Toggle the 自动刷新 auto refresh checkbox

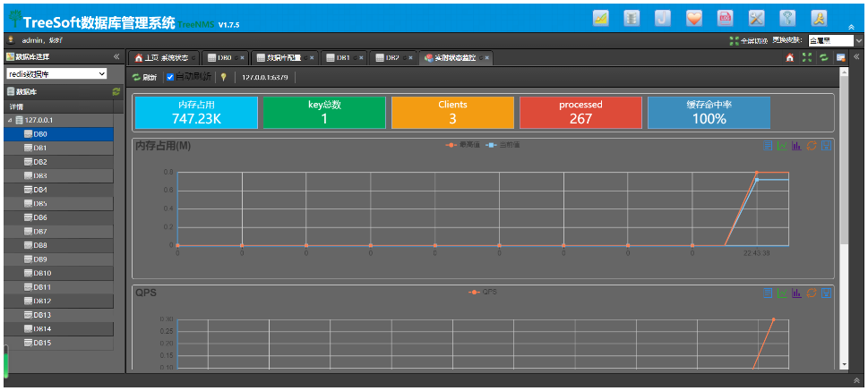170,77
